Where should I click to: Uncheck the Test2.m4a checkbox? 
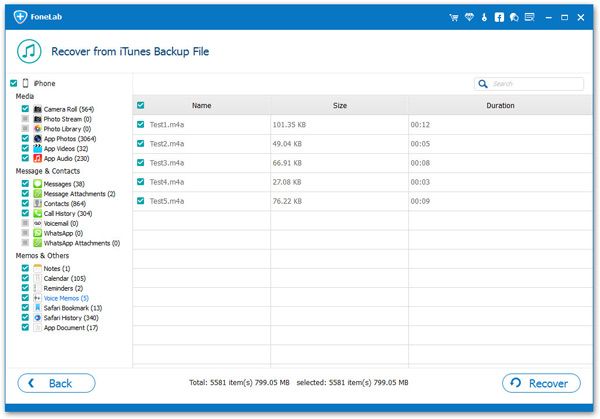point(141,143)
